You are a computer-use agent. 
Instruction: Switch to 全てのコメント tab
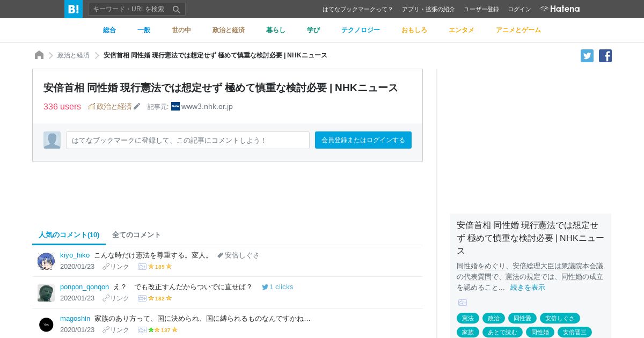(x=136, y=235)
